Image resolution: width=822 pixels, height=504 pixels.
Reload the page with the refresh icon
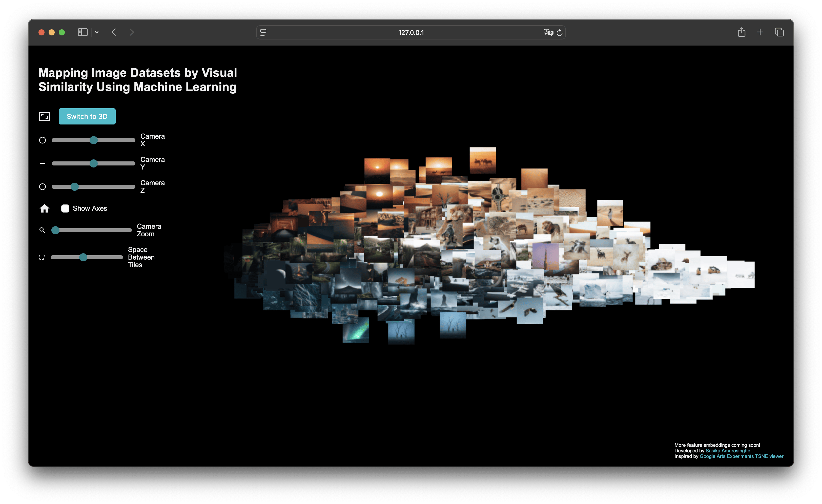560,32
